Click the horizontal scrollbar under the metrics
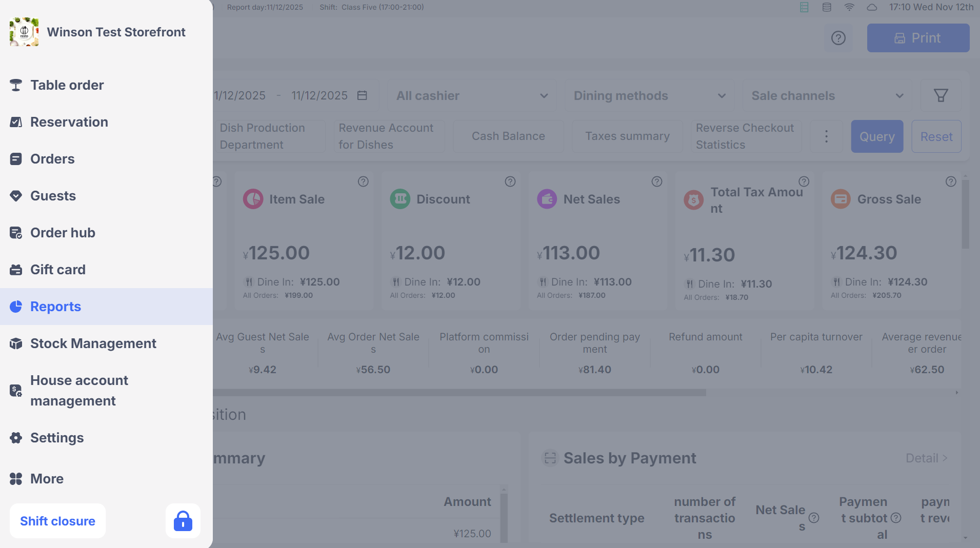980x548 pixels. [459, 393]
